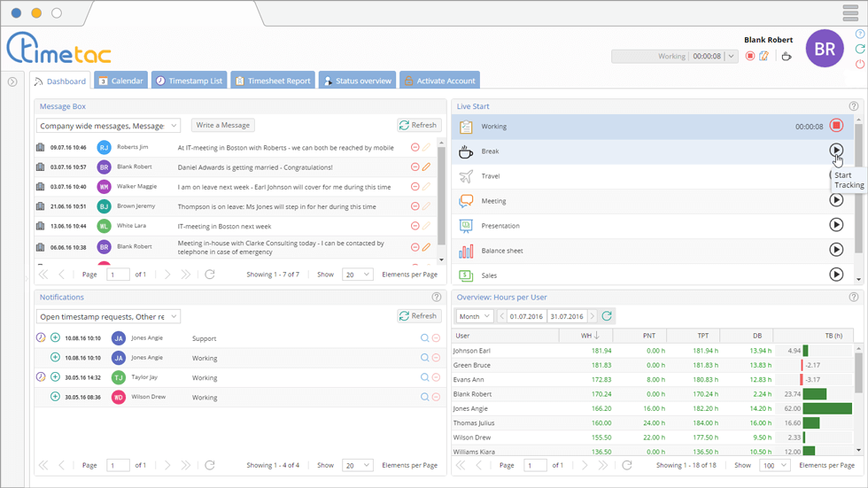Start tracking the Break task
This screenshot has width=868, height=488.
pyautogui.click(x=836, y=151)
